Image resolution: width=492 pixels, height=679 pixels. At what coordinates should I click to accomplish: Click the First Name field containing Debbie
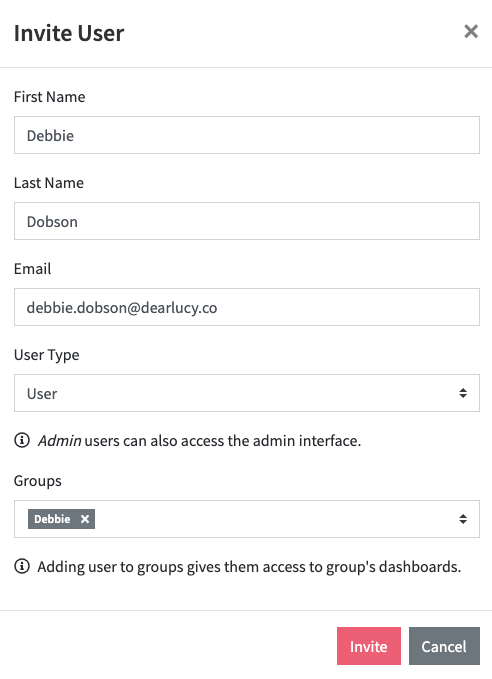point(246,135)
